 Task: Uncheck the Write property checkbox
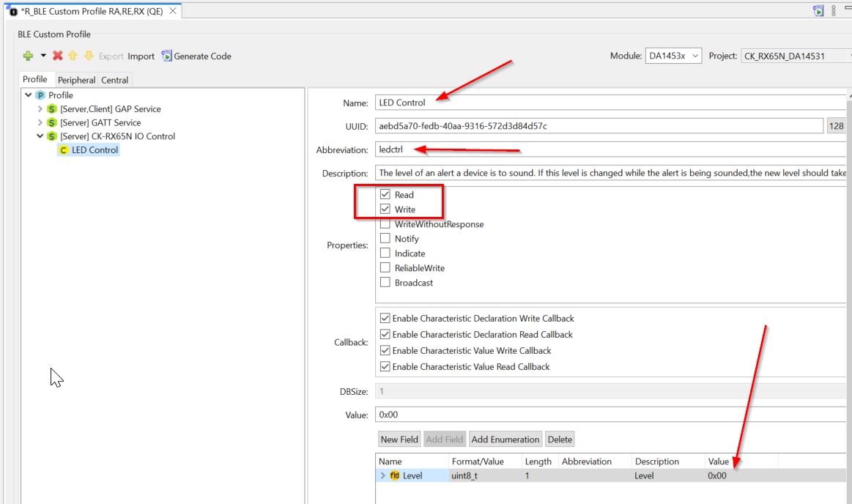click(385, 209)
